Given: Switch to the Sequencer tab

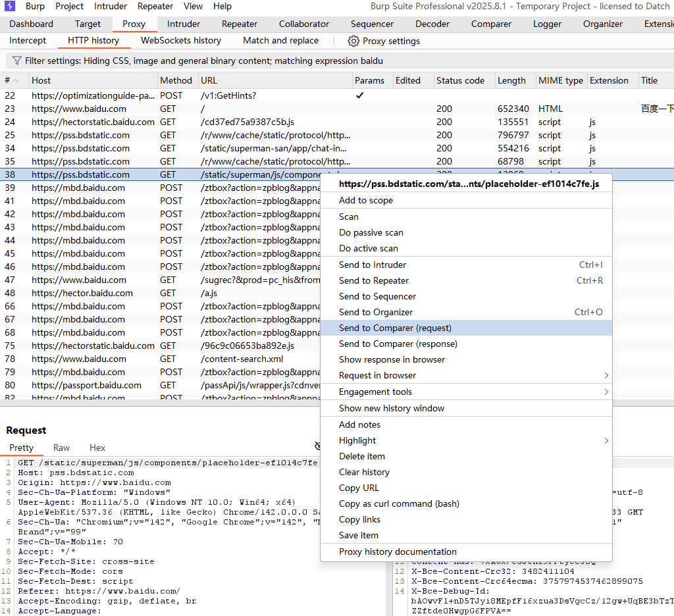Looking at the screenshot, I should click(x=372, y=24).
